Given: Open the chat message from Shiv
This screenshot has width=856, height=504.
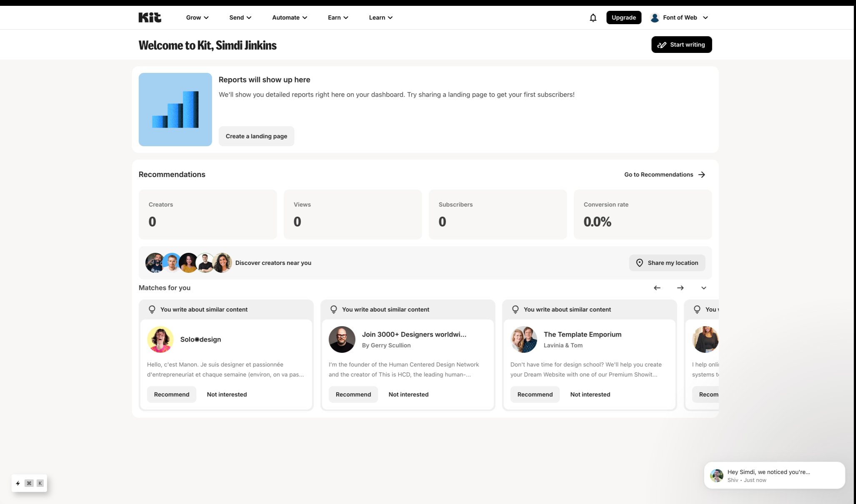Looking at the screenshot, I should [774, 475].
